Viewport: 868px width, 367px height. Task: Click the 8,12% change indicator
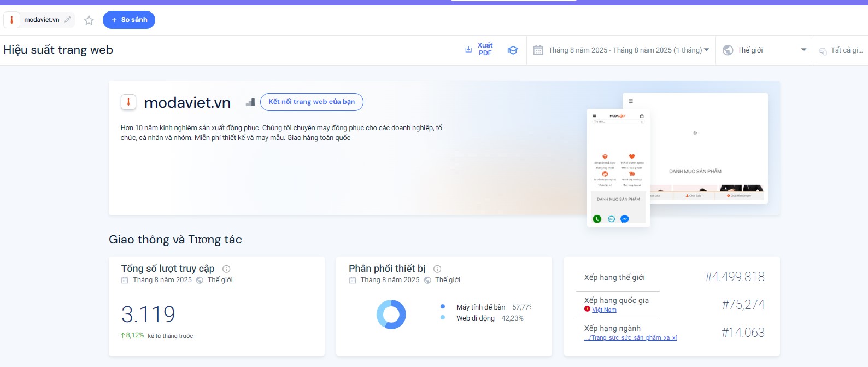tap(132, 335)
